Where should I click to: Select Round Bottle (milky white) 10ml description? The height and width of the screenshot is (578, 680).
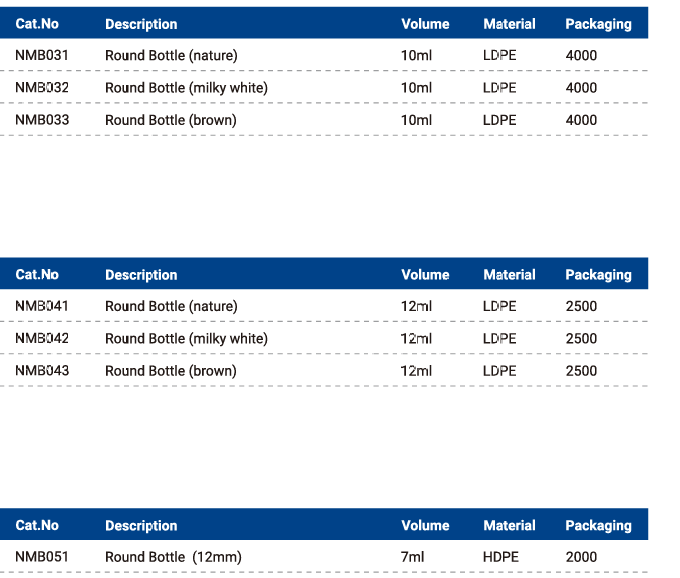tap(186, 88)
